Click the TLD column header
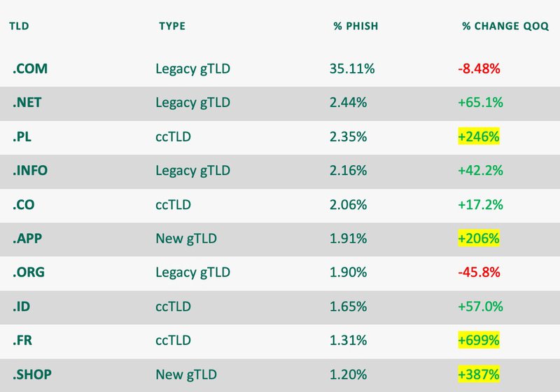Viewport: 560px width, 392px height. 19,27
